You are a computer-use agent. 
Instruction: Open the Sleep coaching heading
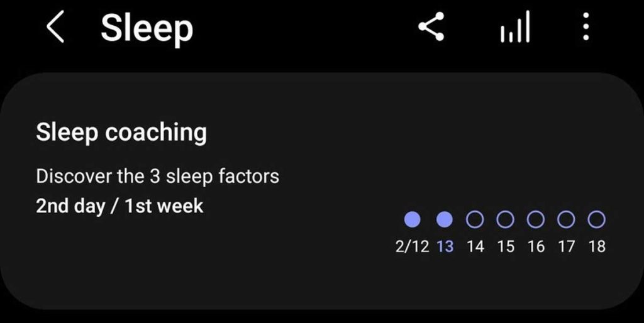(x=121, y=132)
